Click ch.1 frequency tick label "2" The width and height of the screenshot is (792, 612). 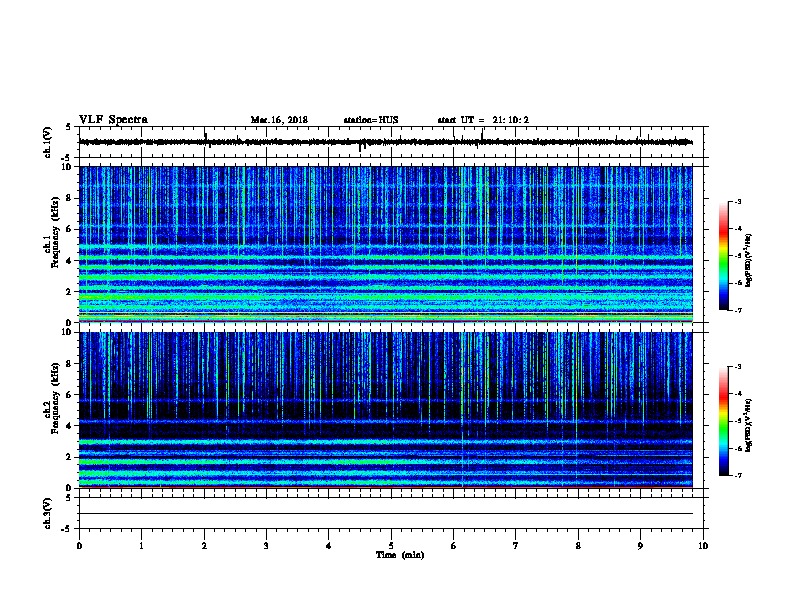point(69,291)
